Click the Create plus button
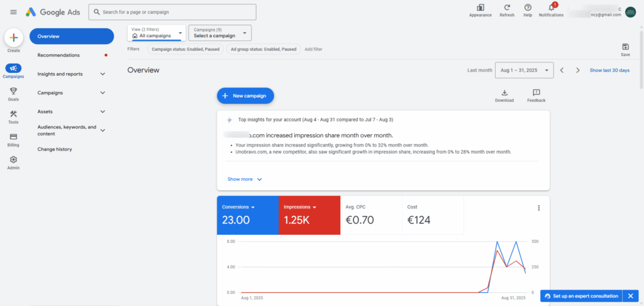644x306 pixels. pyautogui.click(x=14, y=38)
